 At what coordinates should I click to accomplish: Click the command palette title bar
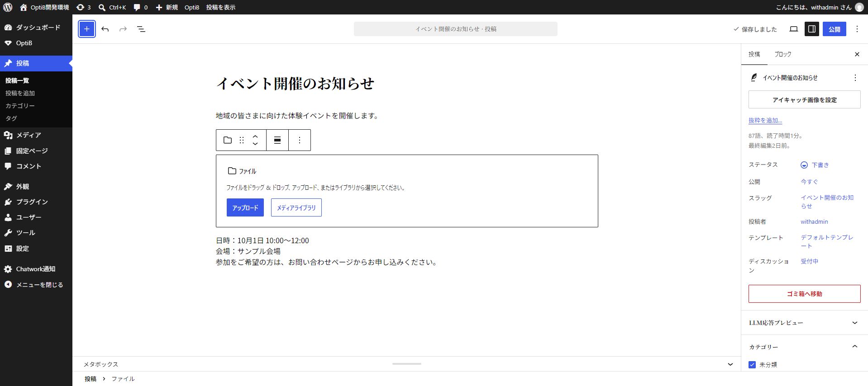(455, 29)
